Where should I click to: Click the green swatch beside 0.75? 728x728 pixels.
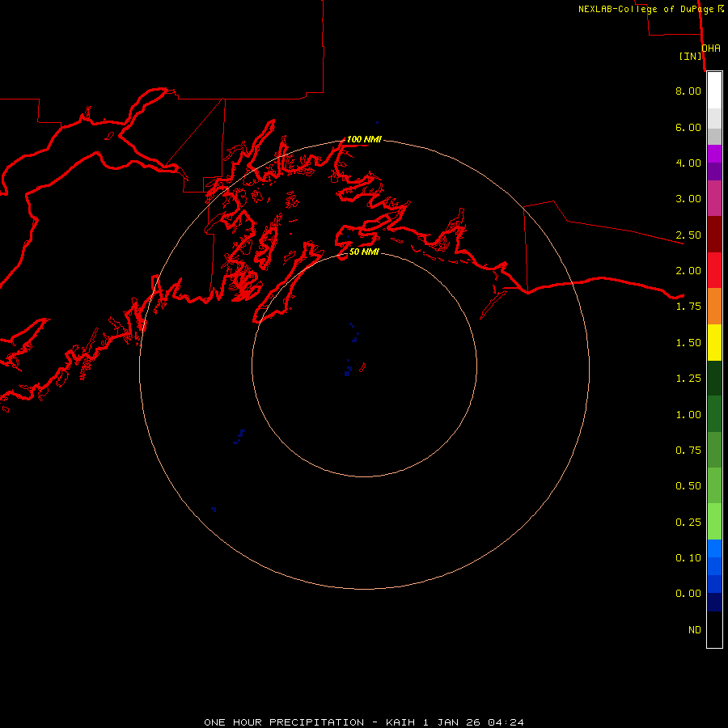click(x=714, y=450)
